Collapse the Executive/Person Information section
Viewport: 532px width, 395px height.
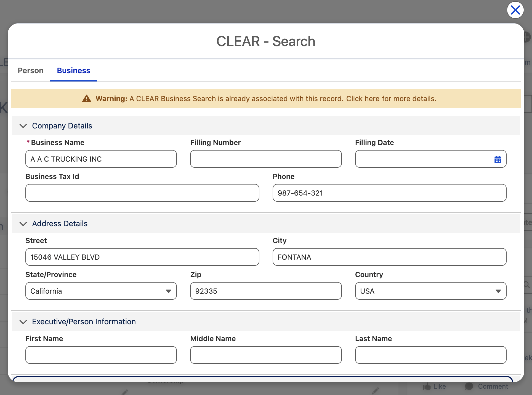coord(23,322)
